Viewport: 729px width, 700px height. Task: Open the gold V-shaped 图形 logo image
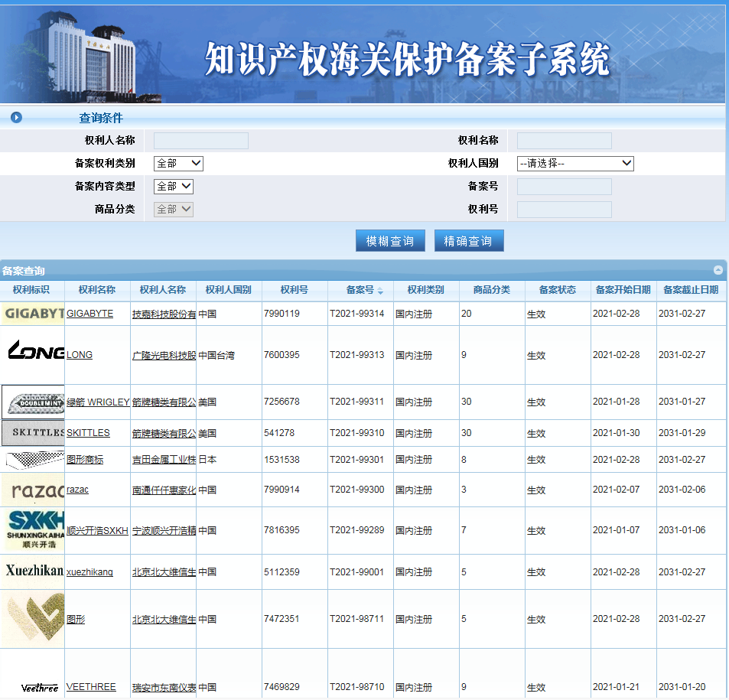33,619
